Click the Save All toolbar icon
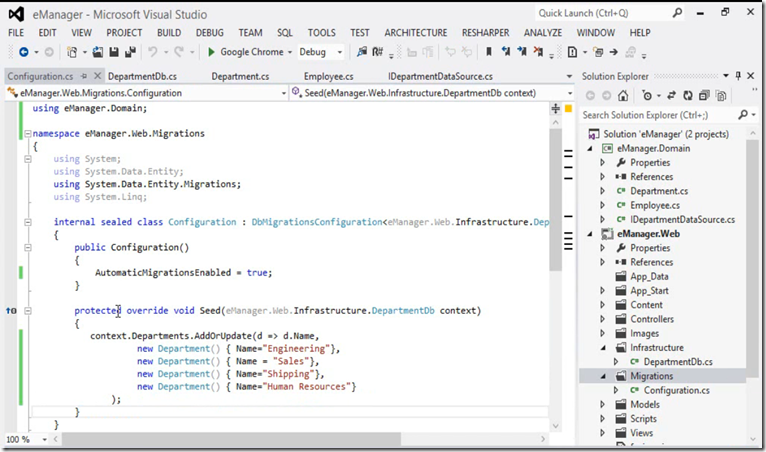This screenshot has height=452, width=766. tap(130, 52)
